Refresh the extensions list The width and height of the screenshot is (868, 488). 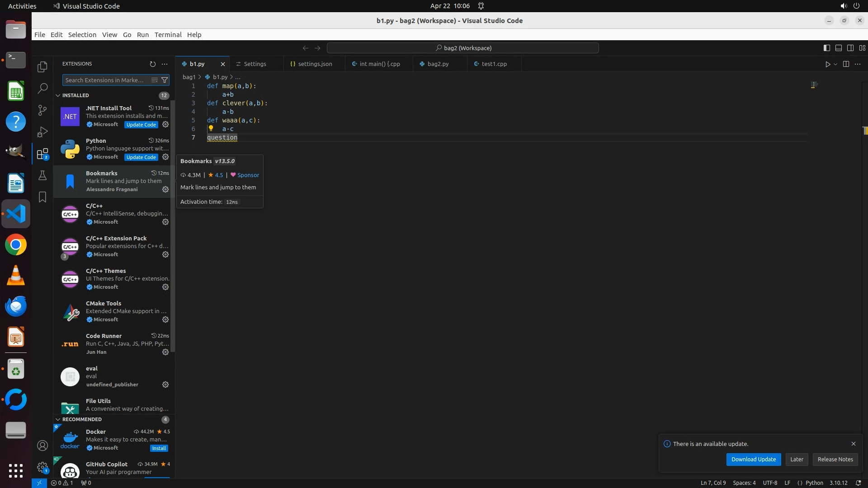pyautogui.click(x=152, y=64)
